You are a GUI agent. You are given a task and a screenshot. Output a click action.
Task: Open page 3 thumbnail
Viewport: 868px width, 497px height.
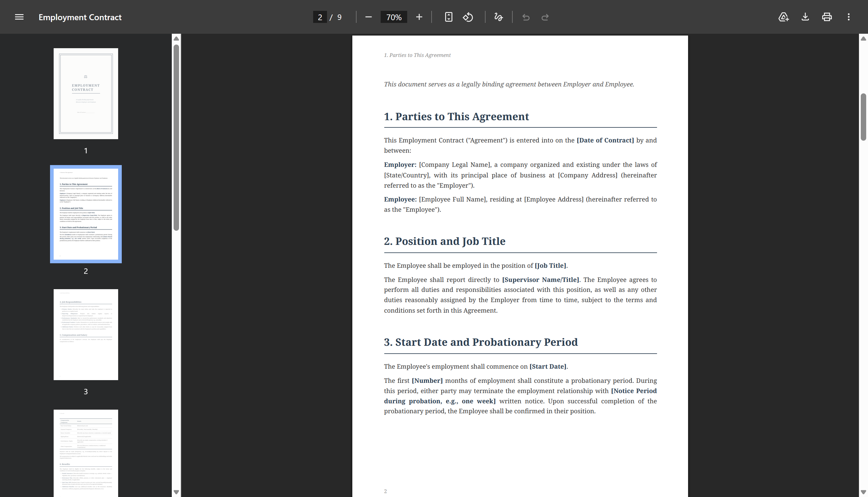coord(86,335)
